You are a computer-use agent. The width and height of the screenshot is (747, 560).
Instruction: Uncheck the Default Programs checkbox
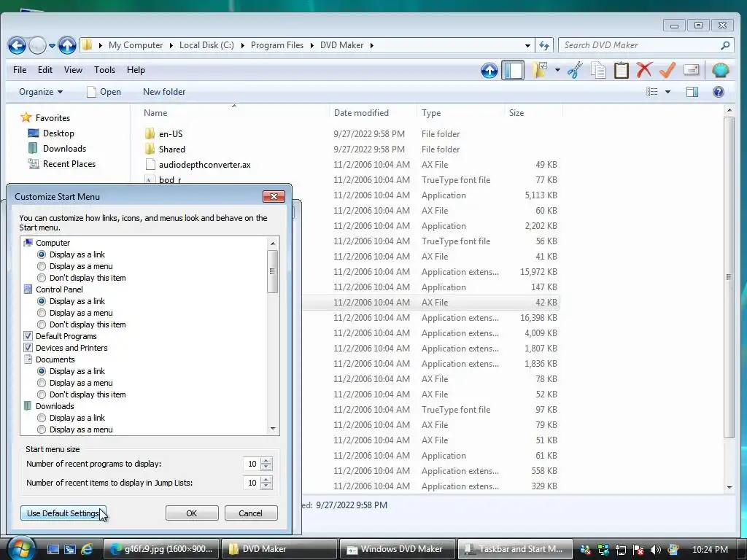pyautogui.click(x=28, y=336)
